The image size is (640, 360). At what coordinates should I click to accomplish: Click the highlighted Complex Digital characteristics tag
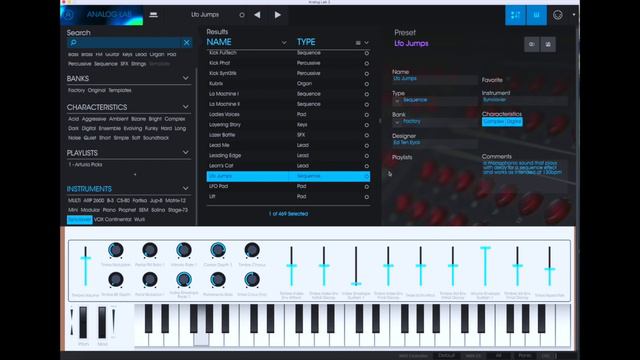(502, 122)
